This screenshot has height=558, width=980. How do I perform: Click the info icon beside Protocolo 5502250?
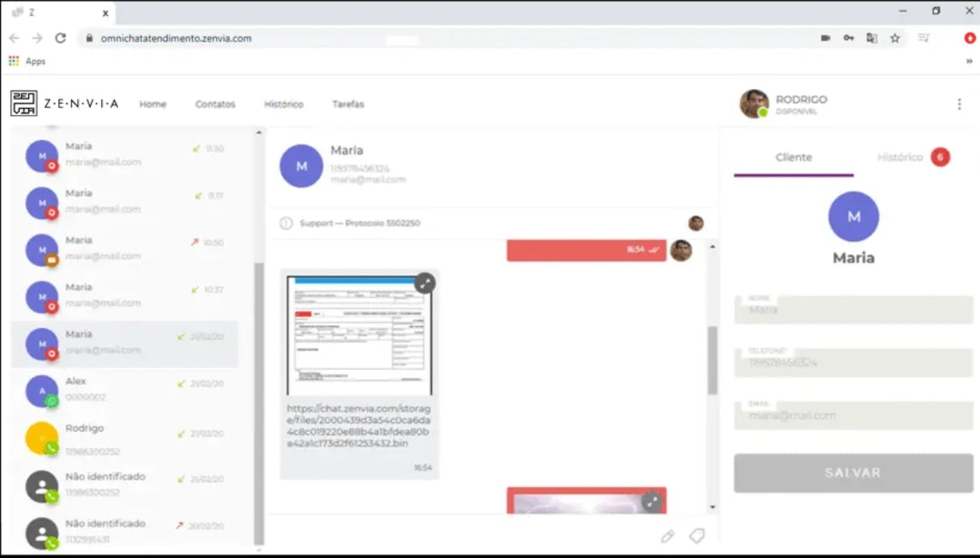(286, 223)
